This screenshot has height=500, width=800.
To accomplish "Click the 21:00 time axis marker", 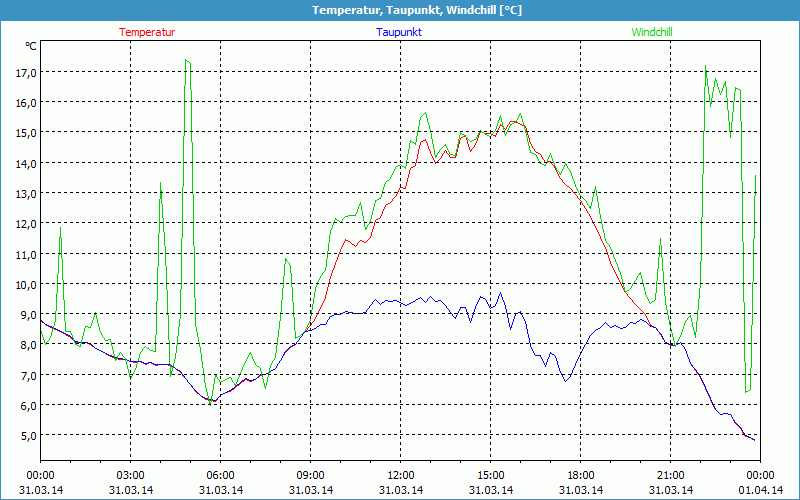I will point(671,475).
